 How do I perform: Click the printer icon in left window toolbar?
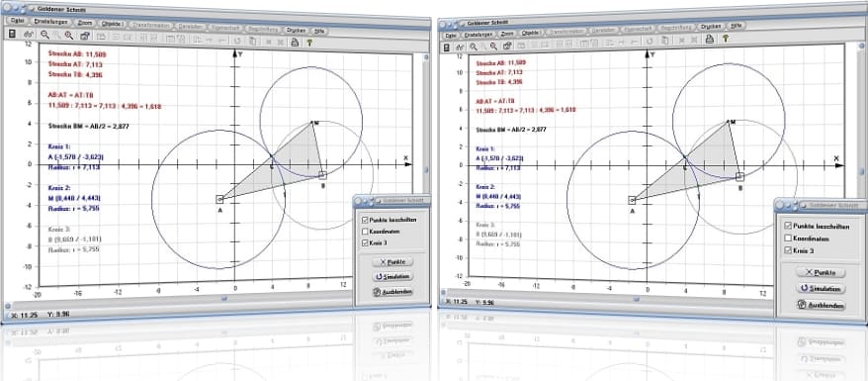click(x=295, y=42)
